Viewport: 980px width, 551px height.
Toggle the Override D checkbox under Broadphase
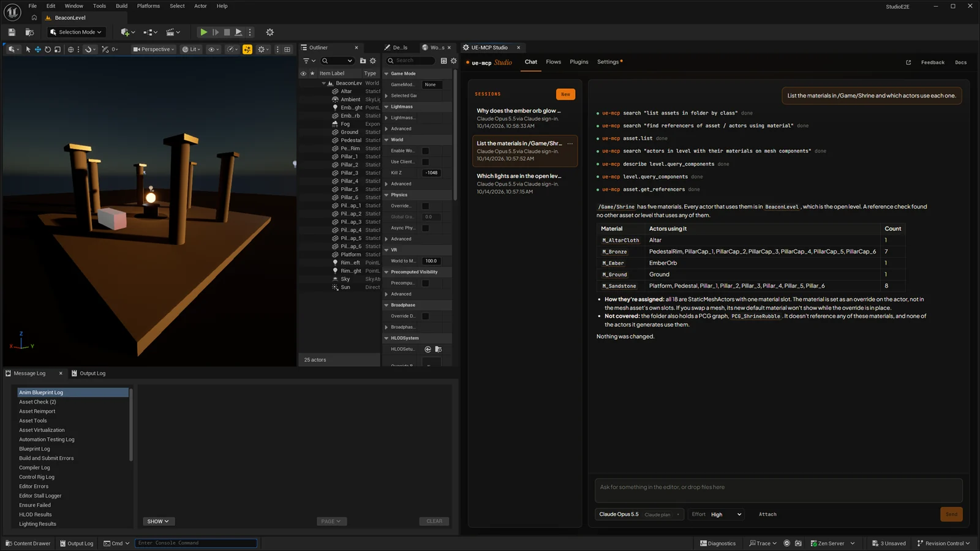426,316
